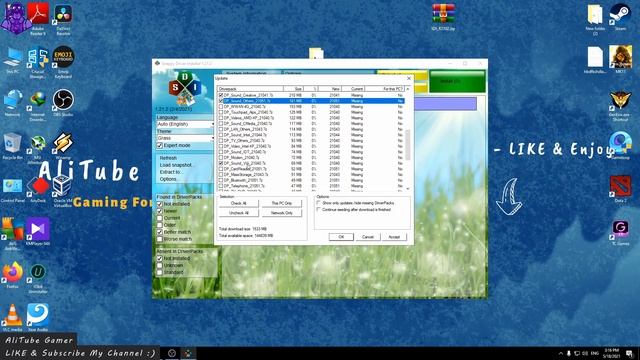This screenshot has height=360, width=640.
Task: Click the Uncheck All button
Action: tap(239, 213)
